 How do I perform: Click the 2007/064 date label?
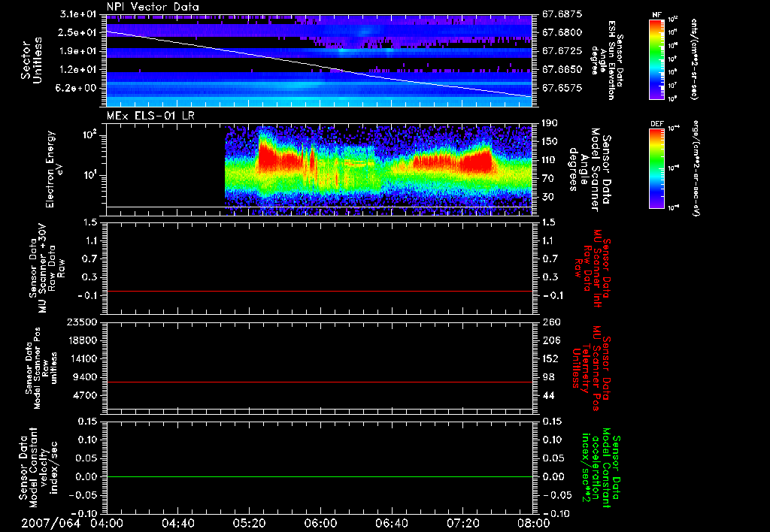point(50,523)
